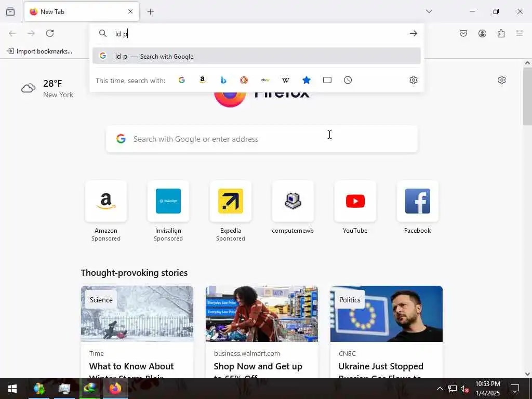Search this time with Bing icon
The height and width of the screenshot is (399, 532).
[x=223, y=80]
